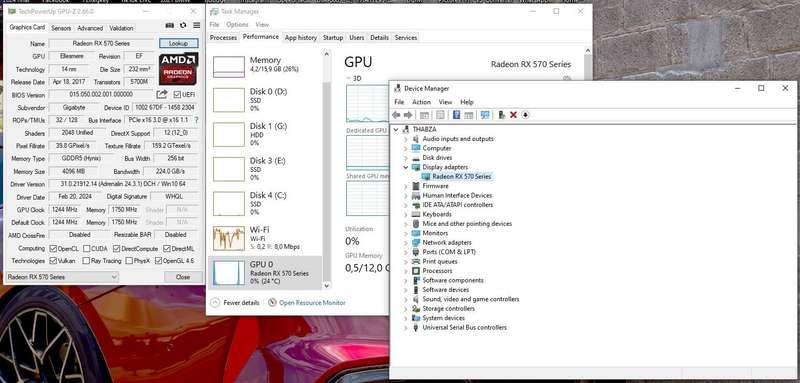Expand Network adapters node
Viewport: 800px width, 383px height.
(x=406, y=243)
